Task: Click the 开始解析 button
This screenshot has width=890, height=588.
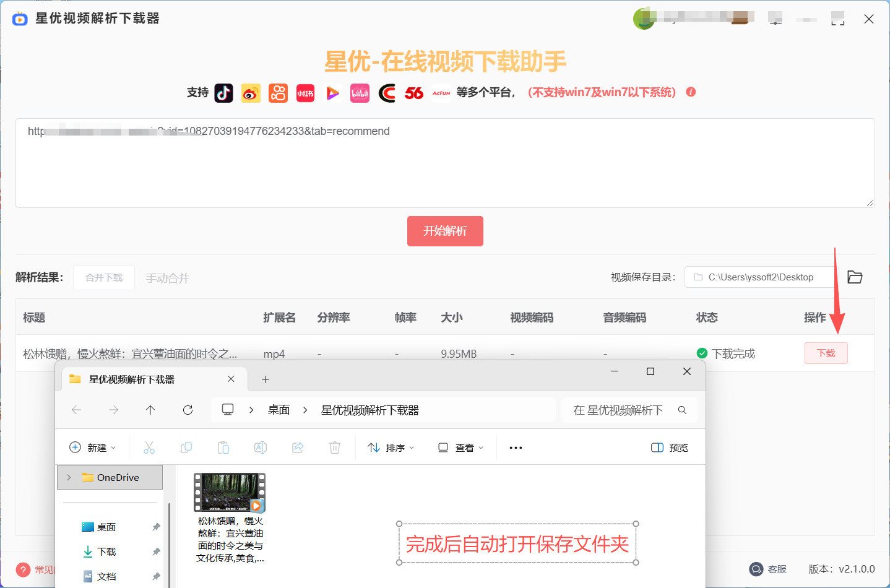Action: (x=445, y=231)
